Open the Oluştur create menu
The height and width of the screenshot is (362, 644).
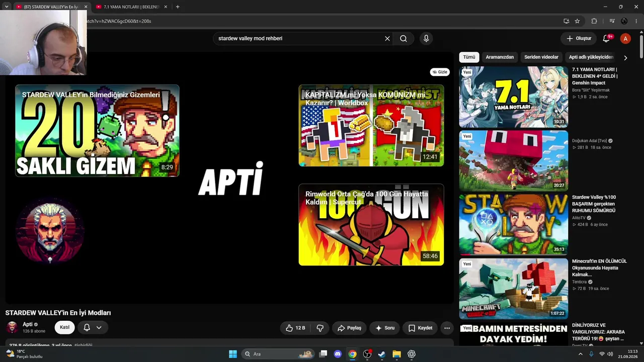579,39
